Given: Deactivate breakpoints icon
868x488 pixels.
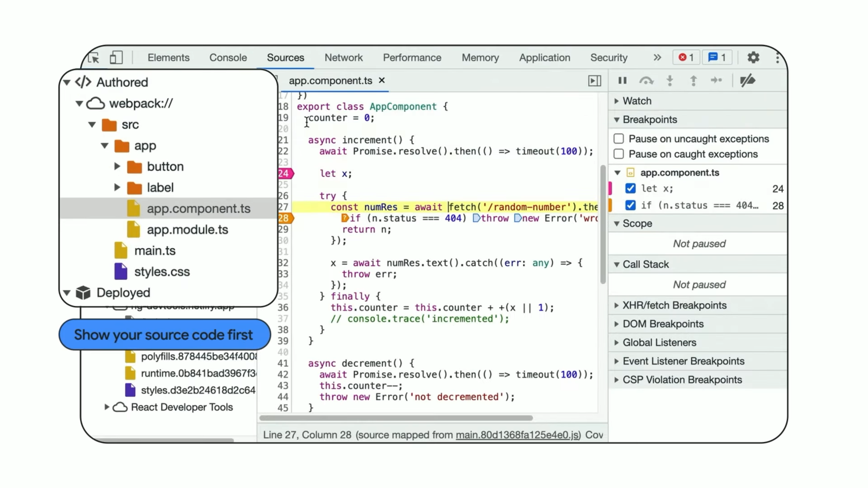Looking at the screenshot, I should (x=747, y=80).
